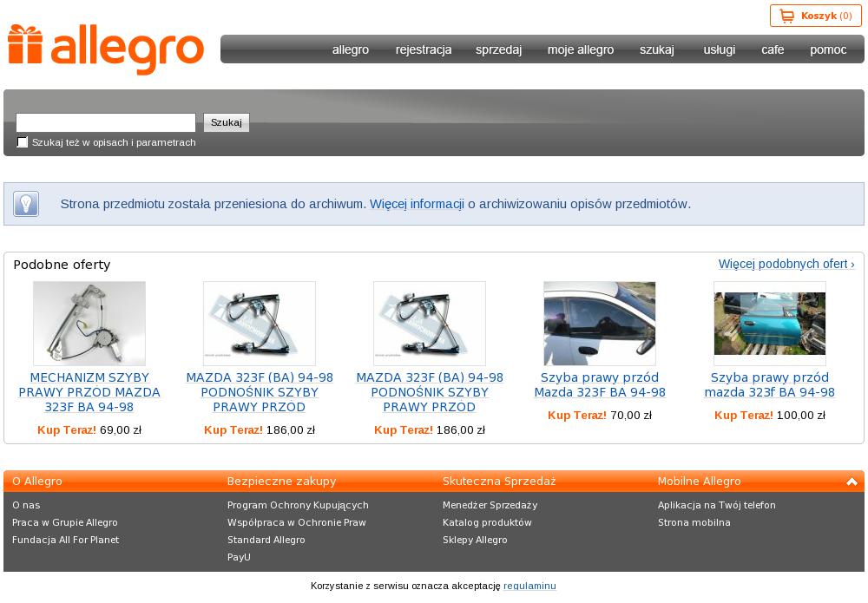
Task: Open the 'PayU' footer link
Action: tap(239, 557)
